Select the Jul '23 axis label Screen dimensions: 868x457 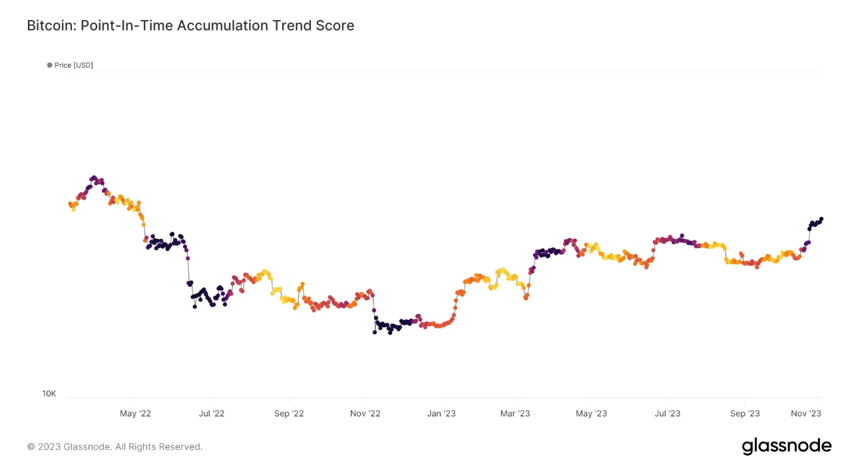pyautogui.click(x=668, y=414)
